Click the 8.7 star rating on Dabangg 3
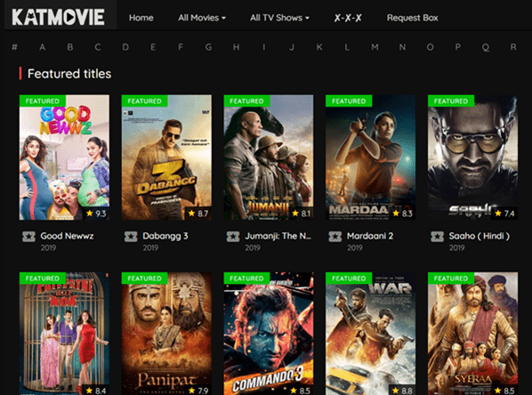532x395 pixels. click(x=198, y=214)
